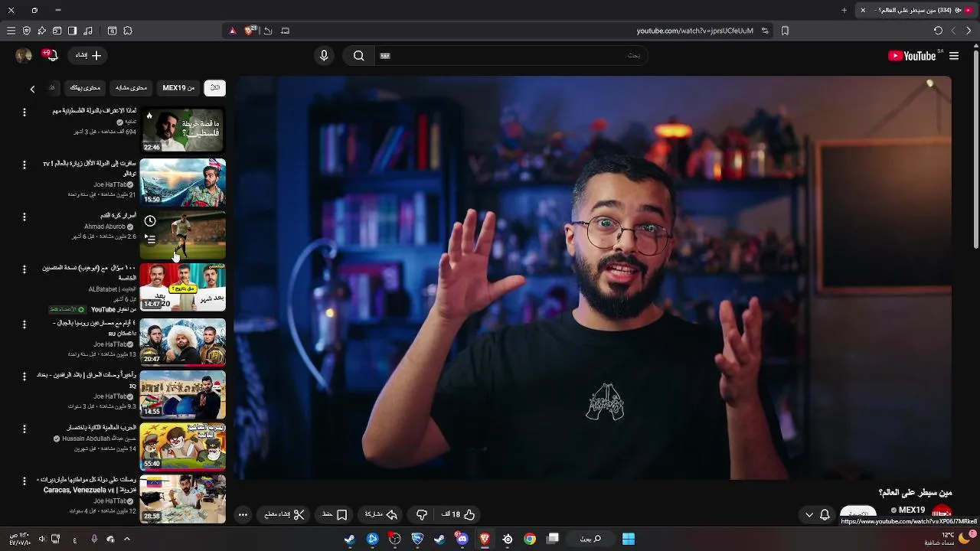980x551 pixels.
Task: Open the ALBatabet 14:47 video thumbnail
Action: (183, 287)
